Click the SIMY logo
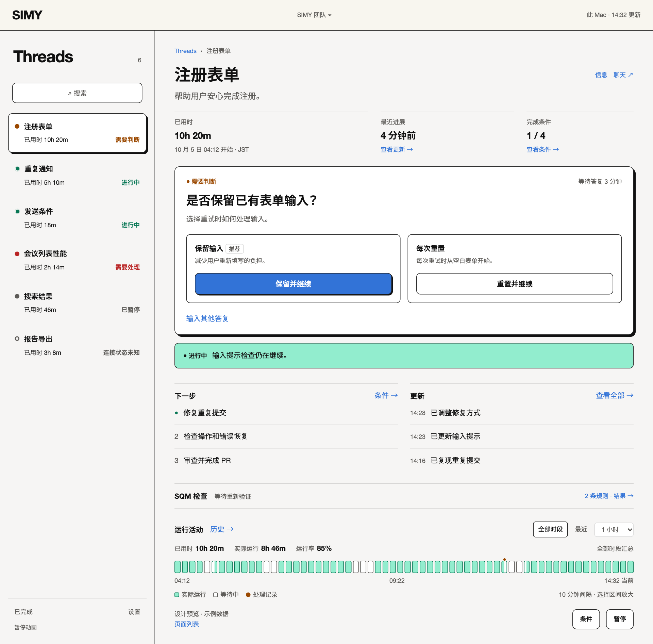This screenshot has height=644, width=653. [x=27, y=15]
